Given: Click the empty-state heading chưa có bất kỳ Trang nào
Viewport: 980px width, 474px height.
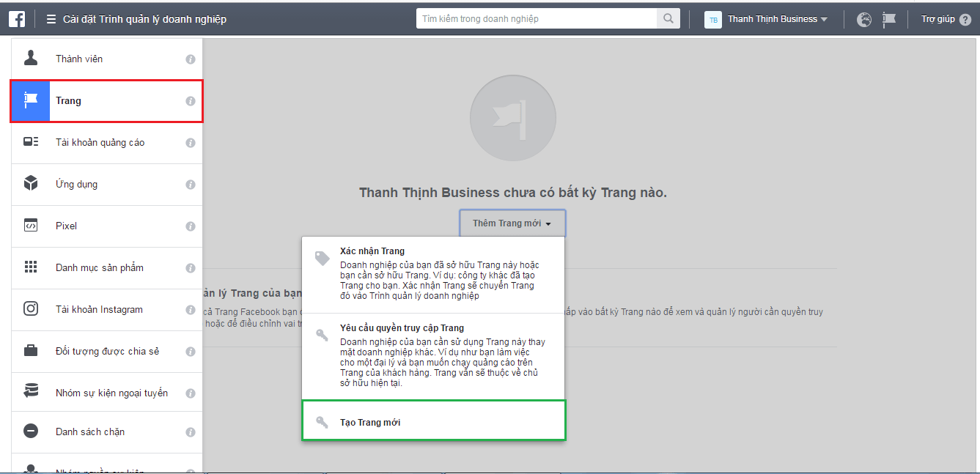Looking at the screenshot, I should (x=513, y=193).
